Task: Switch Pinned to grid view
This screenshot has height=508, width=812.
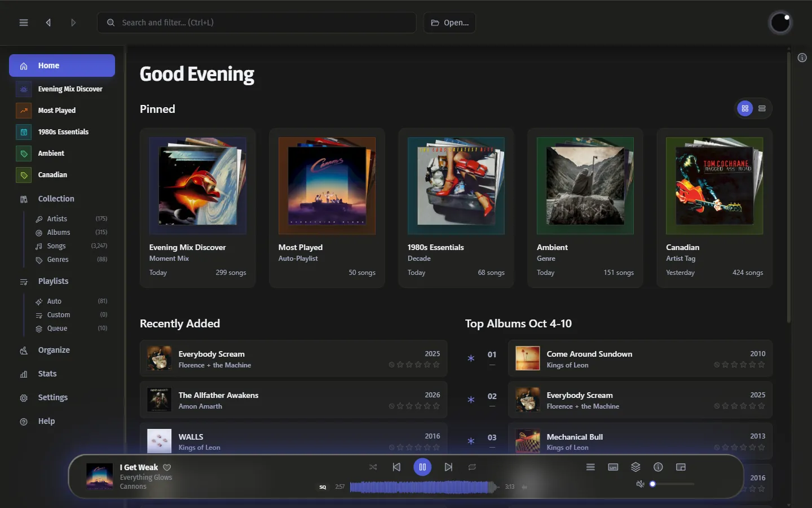Action: (x=745, y=108)
